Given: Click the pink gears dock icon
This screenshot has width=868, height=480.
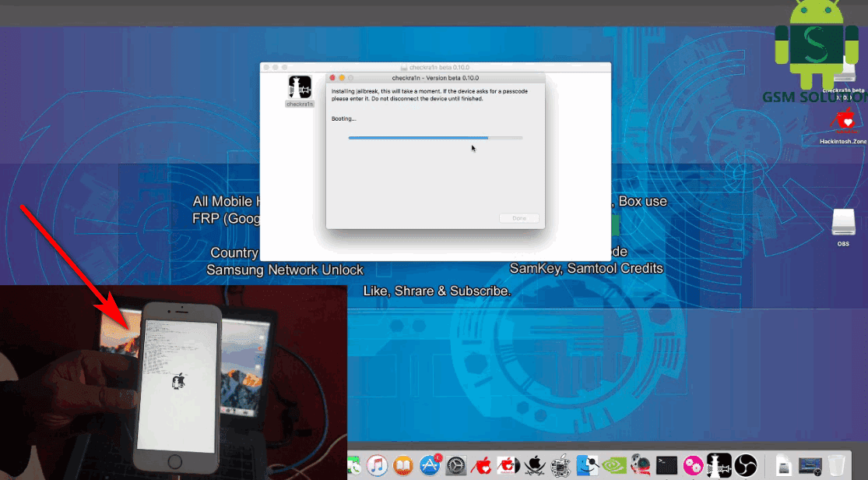Looking at the screenshot, I should pos(693,466).
